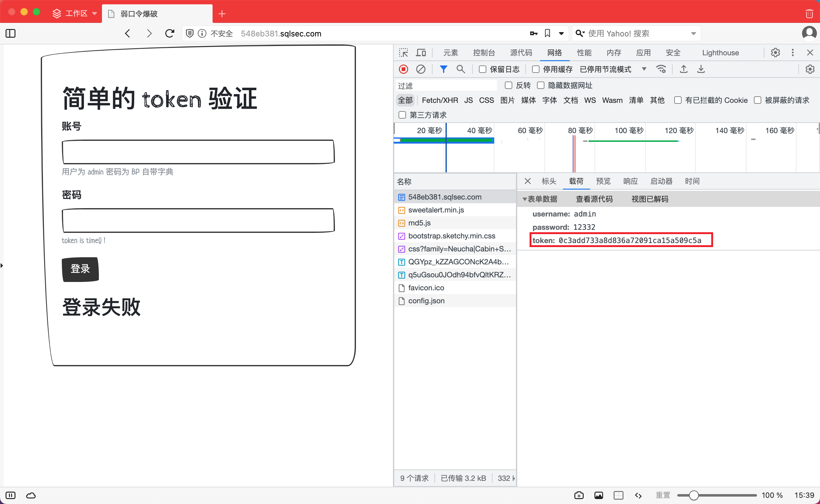This screenshot has width=820, height=504.
Task: Toggle the browser side panel icon
Action: (x=11, y=33)
